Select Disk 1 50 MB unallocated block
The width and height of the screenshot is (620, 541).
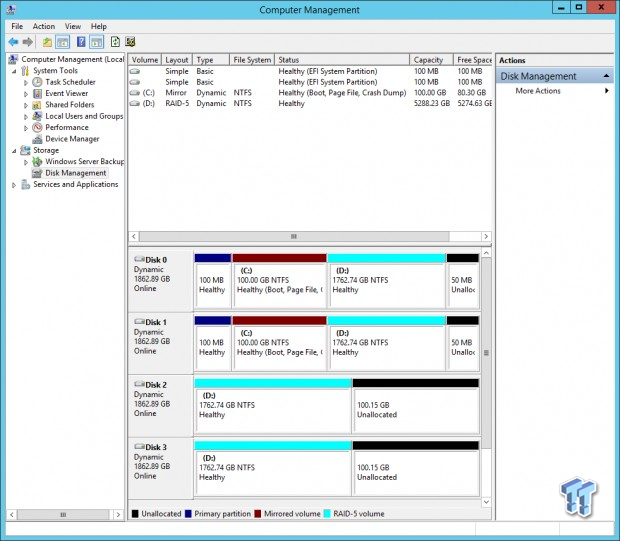(x=463, y=344)
